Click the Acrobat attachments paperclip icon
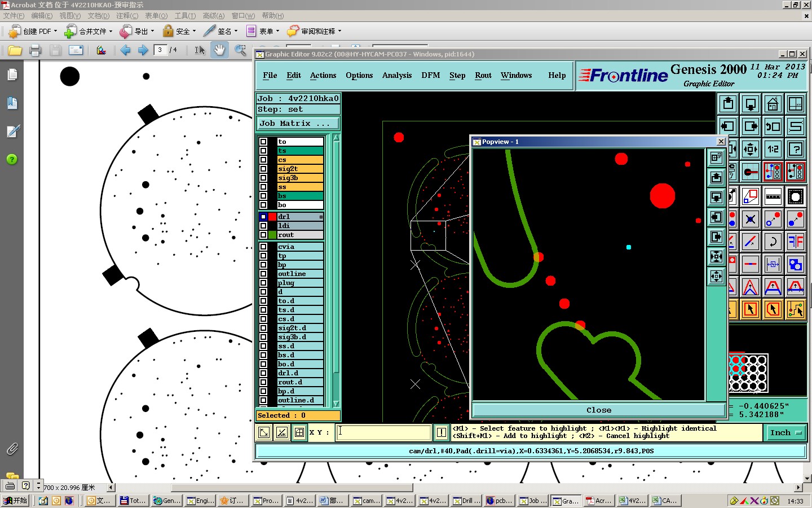This screenshot has height=508, width=812. 12,449
